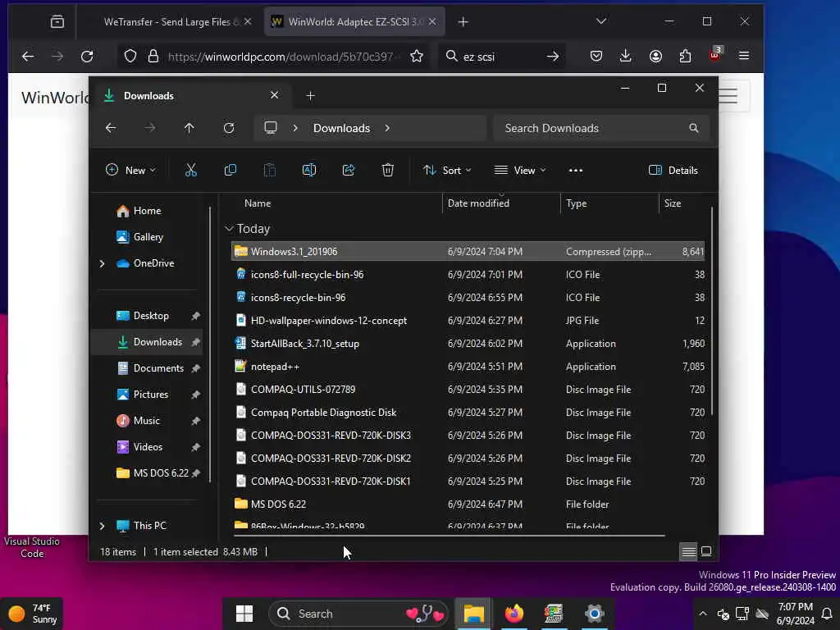Open Firefox extensions puzzle icon
840x630 pixels.
(x=685, y=56)
